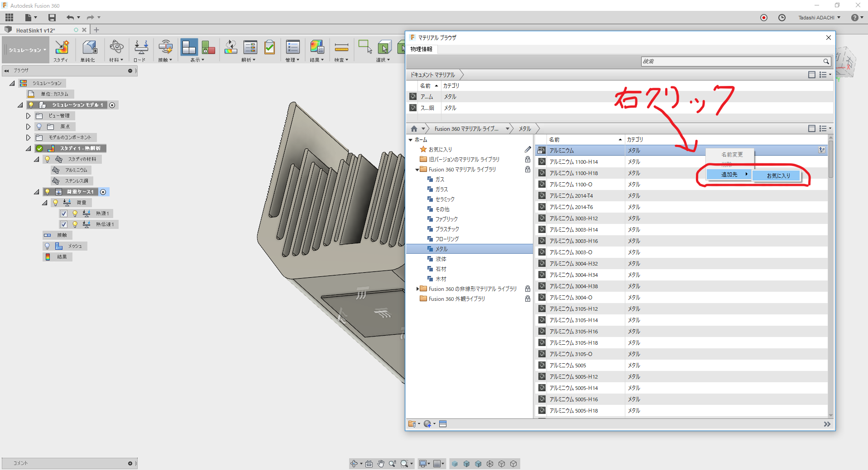Click the Save disk icon
The image size is (868, 470).
pyautogui.click(x=52, y=18)
